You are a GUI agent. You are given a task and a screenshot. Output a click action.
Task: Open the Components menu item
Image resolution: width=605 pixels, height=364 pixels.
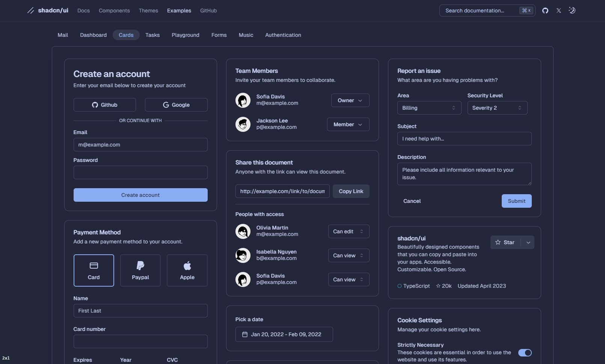pos(114,11)
